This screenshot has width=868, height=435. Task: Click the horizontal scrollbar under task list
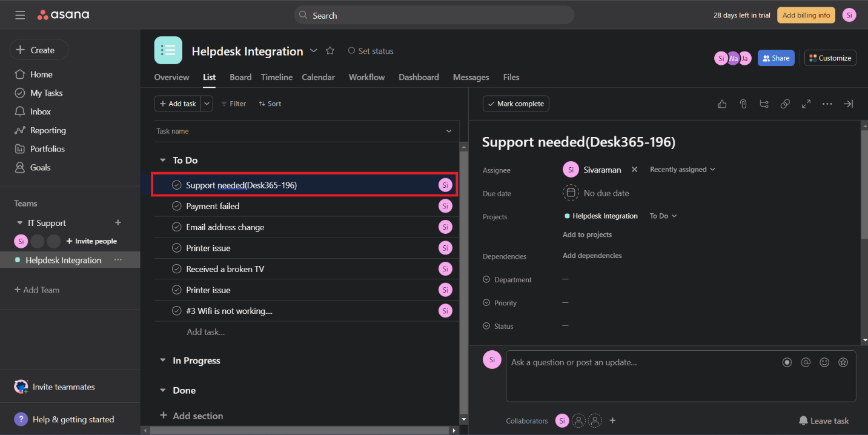pyautogui.click(x=300, y=430)
